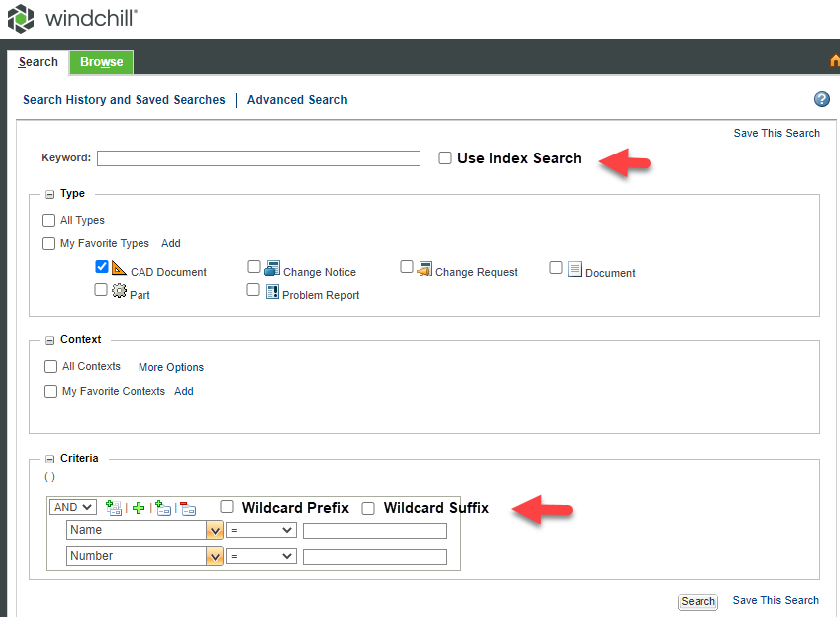Screen dimensions: 840x617
Task: Open the Advanced Search link
Action: point(297,100)
